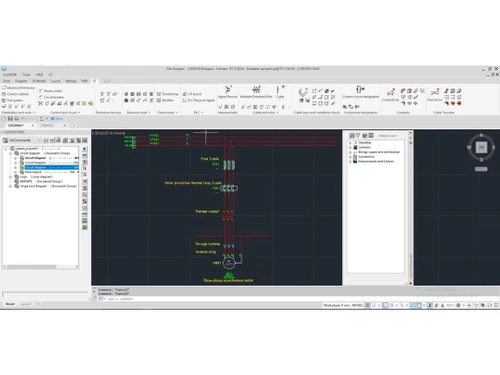Expand Energy supply and distribution node
Viewport: 500px width, 375px height.
(350, 152)
